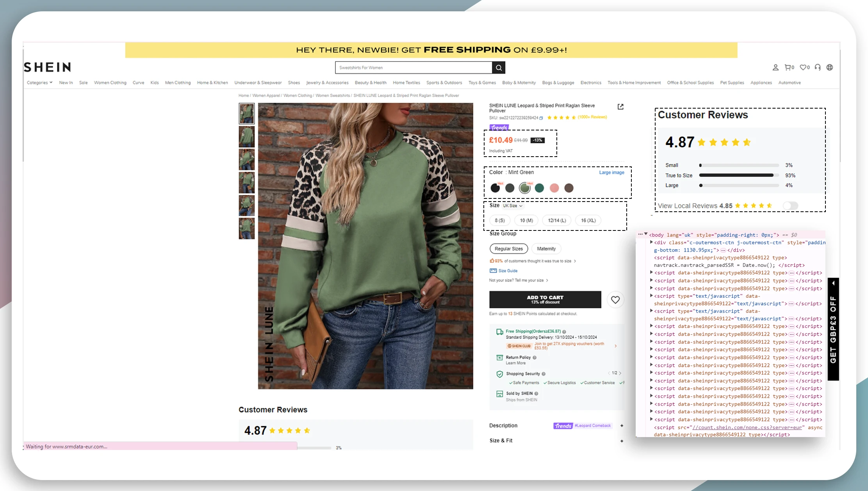Click the Size Guide link
Screen dimensions: 868x491
coord(508,271)
